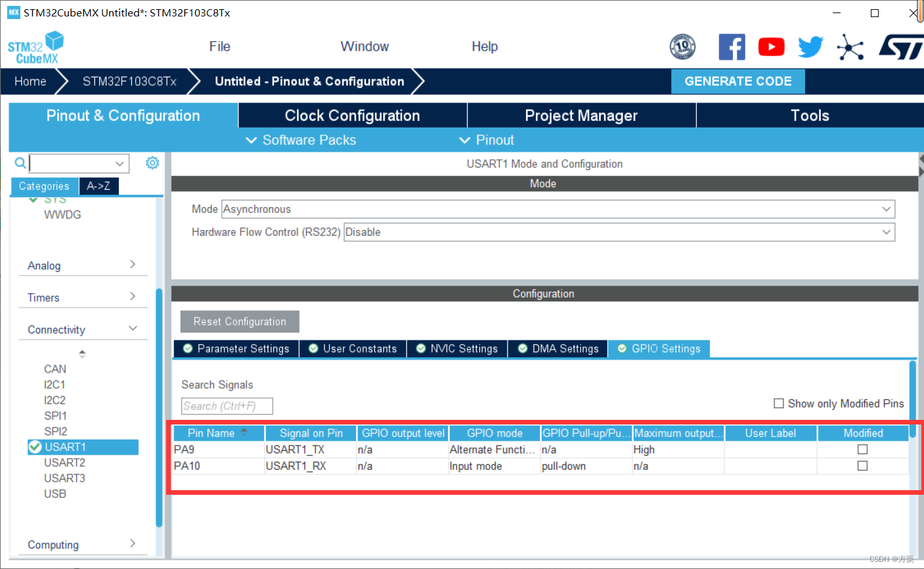This screenshot has height=569, width=924.
Task: Expand the Computing category
Action: 82,545
